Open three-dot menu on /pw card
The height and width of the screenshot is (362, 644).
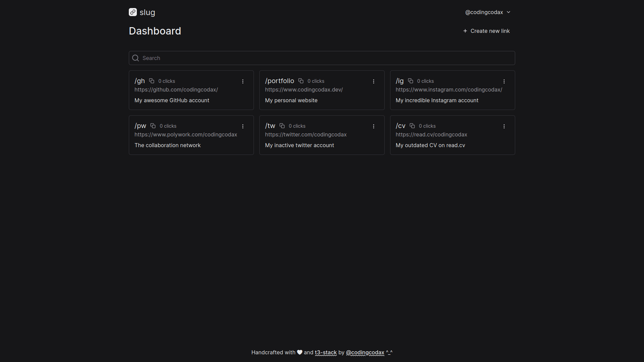pos(243,126)
